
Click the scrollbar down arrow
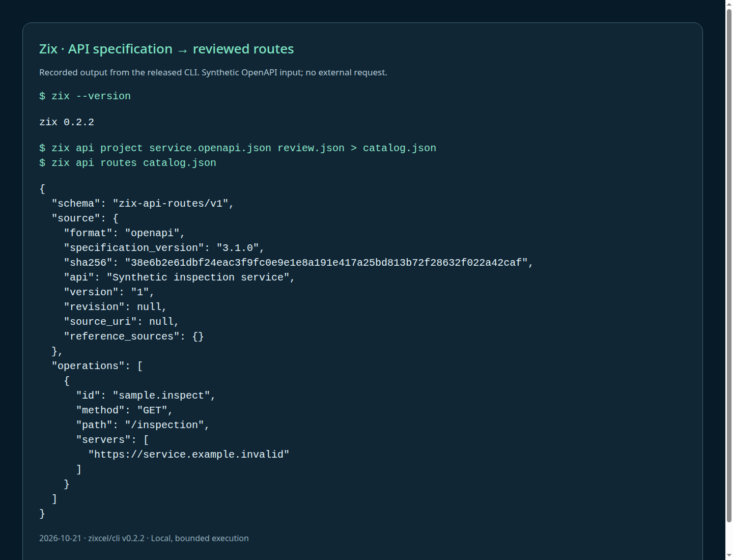pos(729,556)
